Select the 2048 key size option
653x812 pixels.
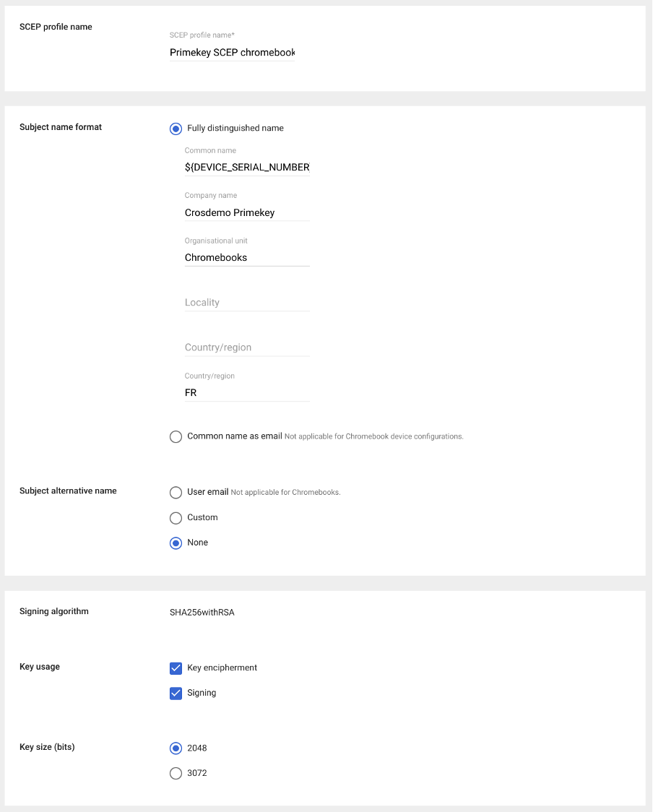click(176, 748)
